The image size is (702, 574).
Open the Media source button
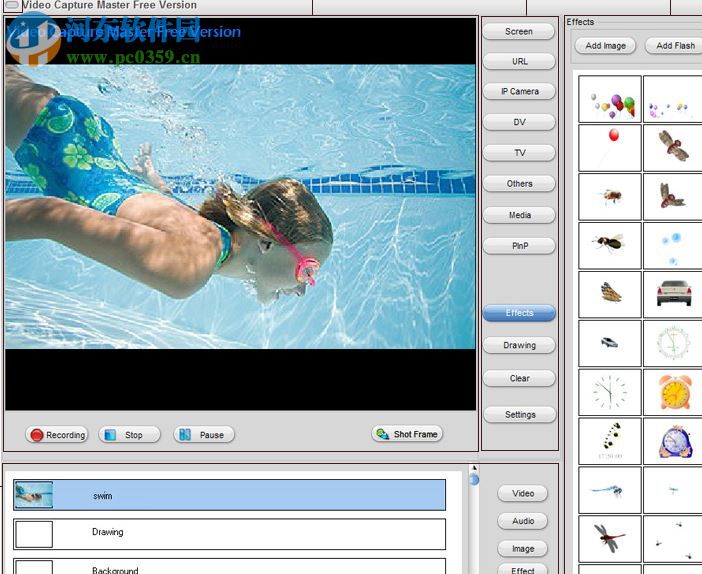(519, 215)
